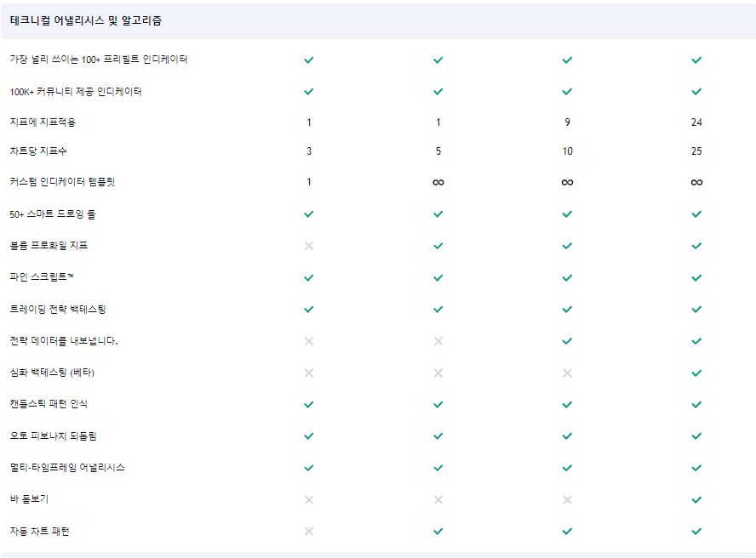Click the last-column checkmark for 오토 피보나치 되돌림
Image resolution: width=756 pixels, height=558 pixels.
pos(696,436)
